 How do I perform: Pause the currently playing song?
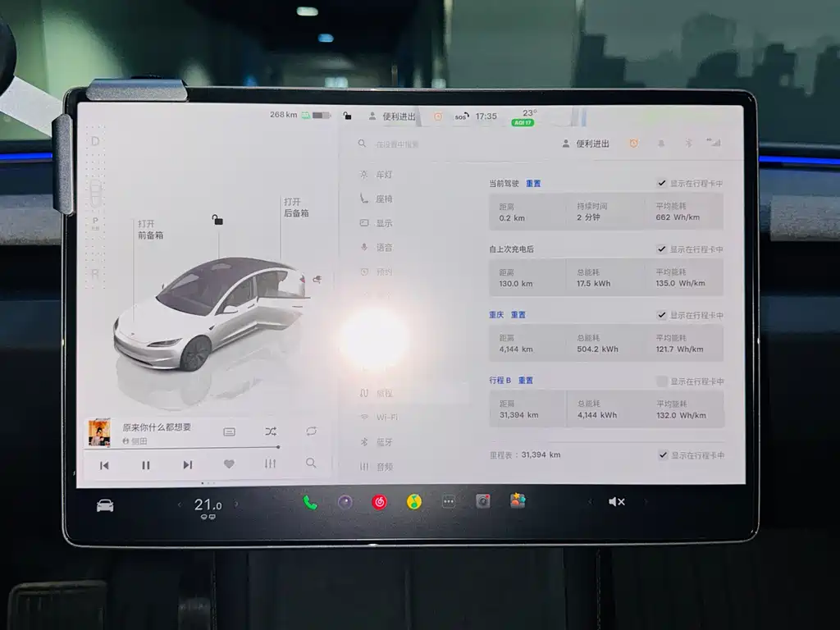tap(146, 465)
